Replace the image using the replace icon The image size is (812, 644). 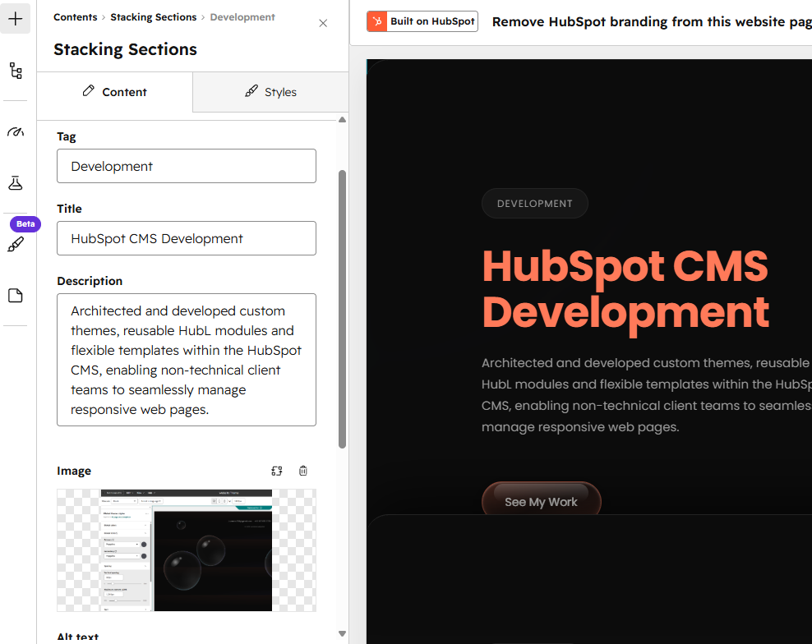tap(277, 471)
